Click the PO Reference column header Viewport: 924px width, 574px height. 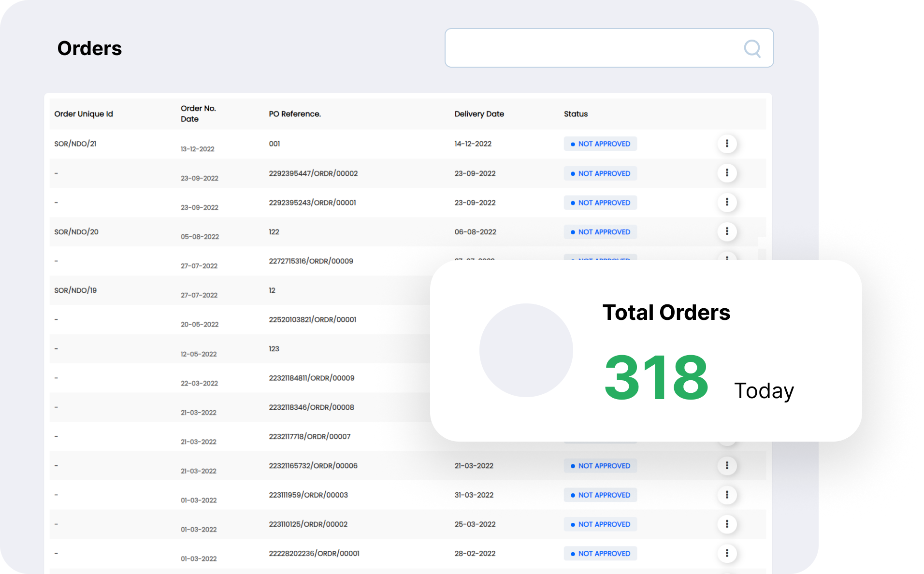click(x=295, y=114)
